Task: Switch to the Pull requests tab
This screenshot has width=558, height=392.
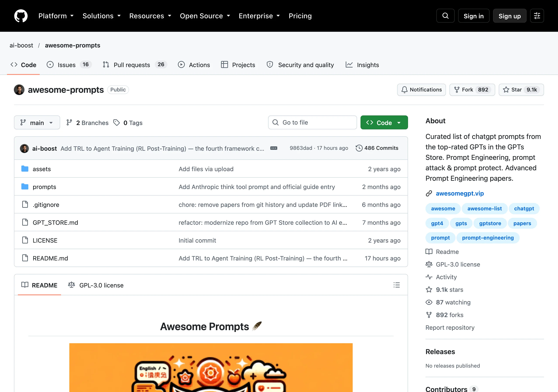Action: [135, 65]
